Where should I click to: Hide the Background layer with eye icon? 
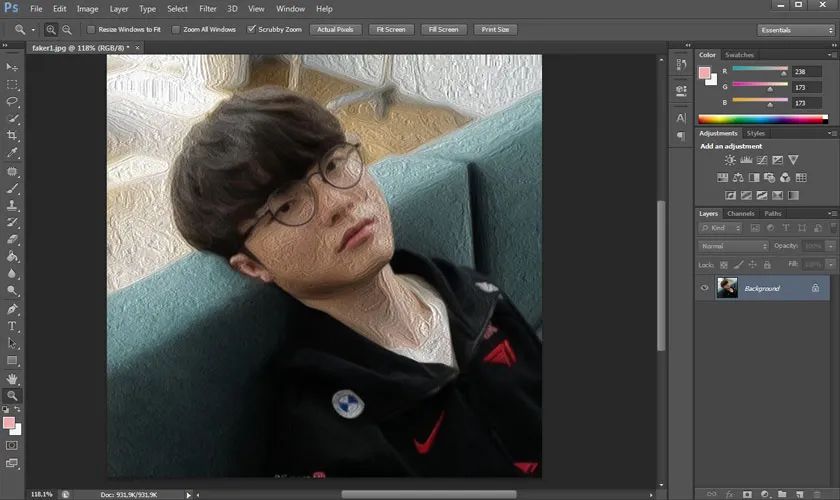click(705, 288)
